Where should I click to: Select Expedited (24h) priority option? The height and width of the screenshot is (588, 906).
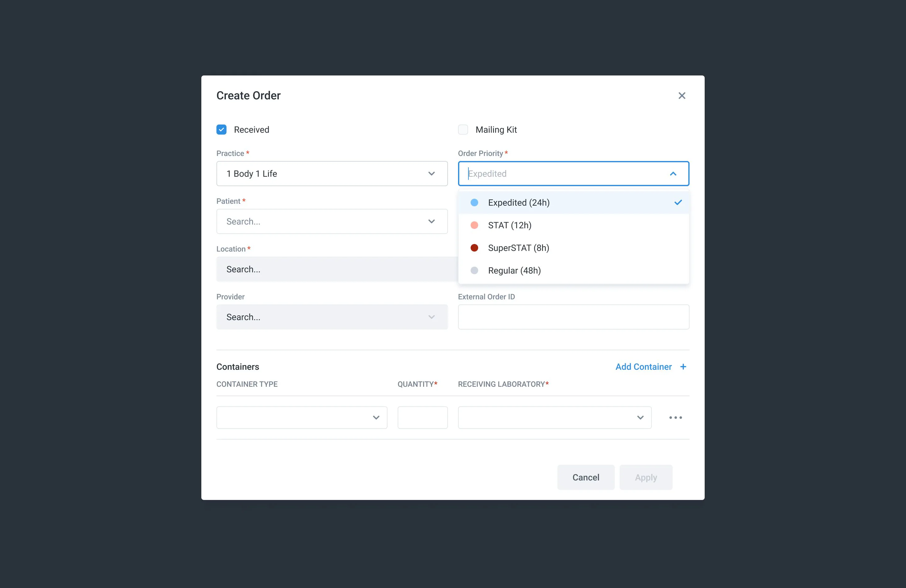click(574, 202)
